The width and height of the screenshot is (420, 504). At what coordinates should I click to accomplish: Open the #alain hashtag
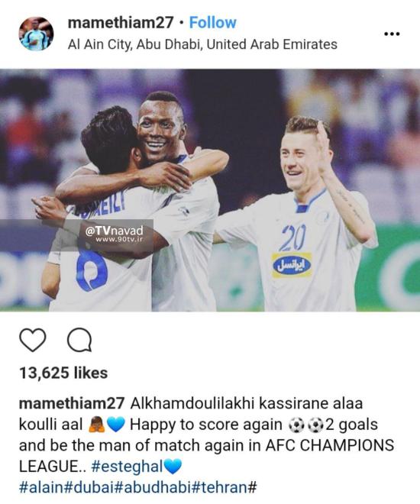pos(42,487)
